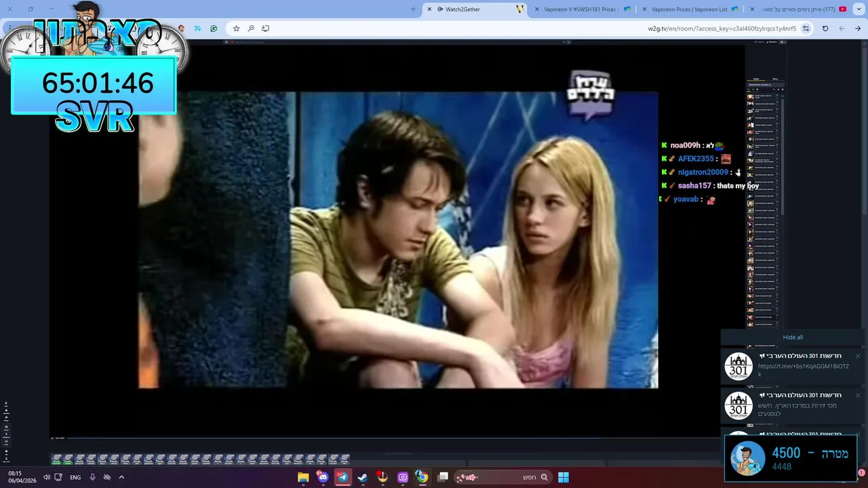The height and width of the screenshot is (488, 868).
Task: Click the share icon next to the zoom icon
Action: click(265, 28)
